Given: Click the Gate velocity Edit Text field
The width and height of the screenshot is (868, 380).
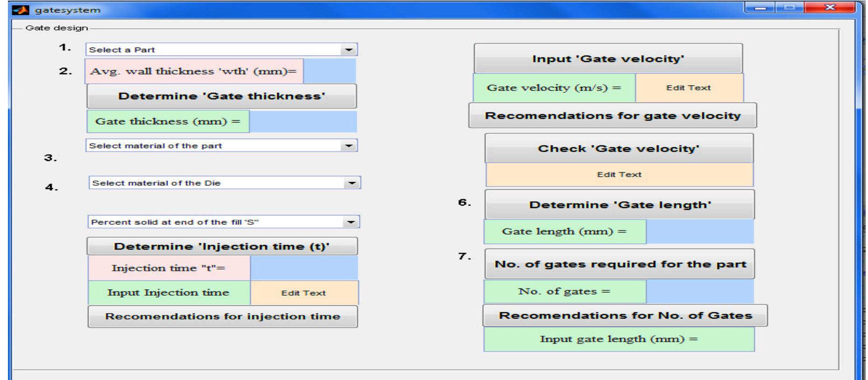Looking at the screenshot, I should tap(689, 88).
